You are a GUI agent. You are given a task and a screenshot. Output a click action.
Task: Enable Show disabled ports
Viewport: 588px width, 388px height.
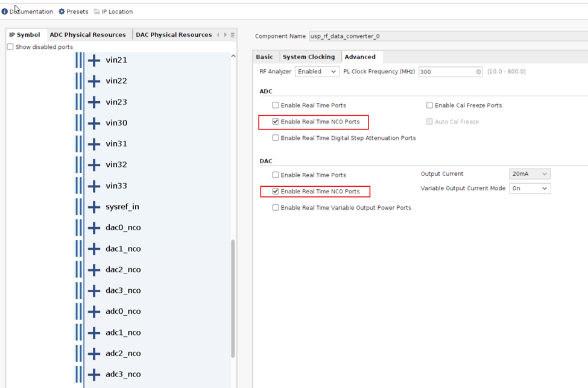pos(10,46)
